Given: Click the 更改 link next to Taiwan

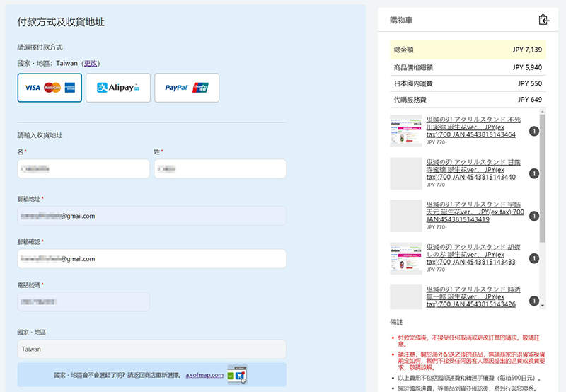Looking at the screenshot, I should coord(92,63).
